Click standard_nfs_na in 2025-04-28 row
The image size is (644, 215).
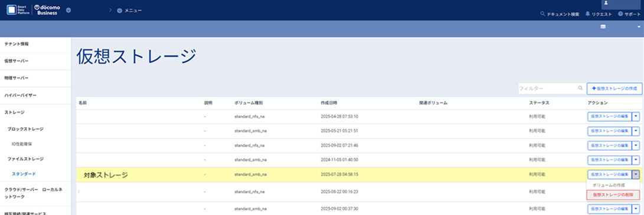(x=249, y=116)
